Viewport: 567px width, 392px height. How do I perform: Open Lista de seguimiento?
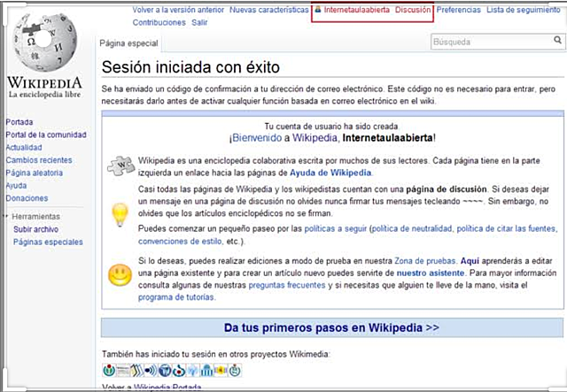point(524,10)
